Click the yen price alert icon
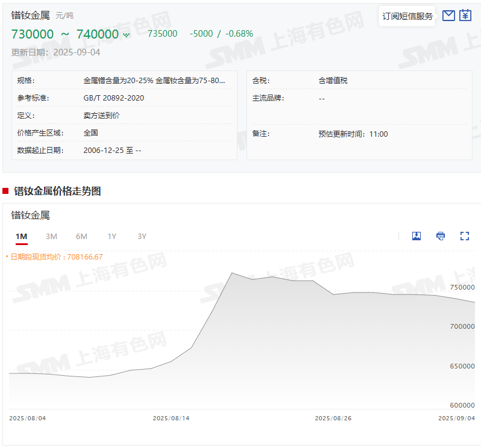The height and width of the screenshot is (448, 481). 465,16
